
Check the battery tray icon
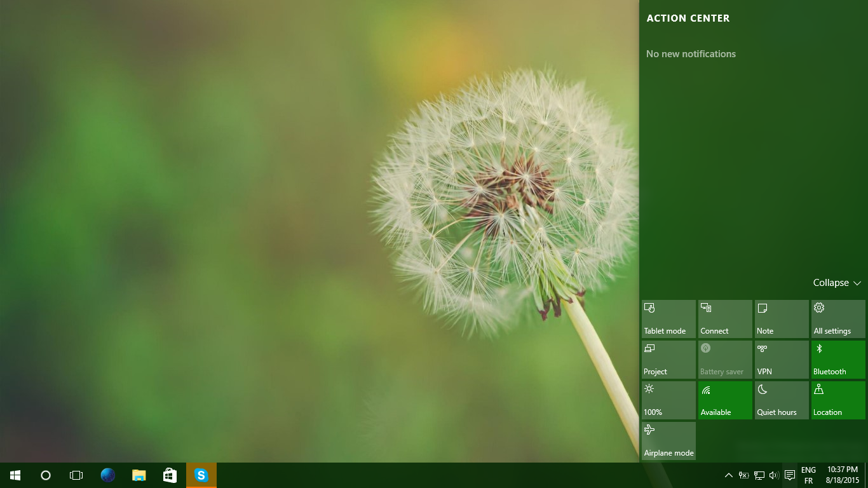point(743,475)
